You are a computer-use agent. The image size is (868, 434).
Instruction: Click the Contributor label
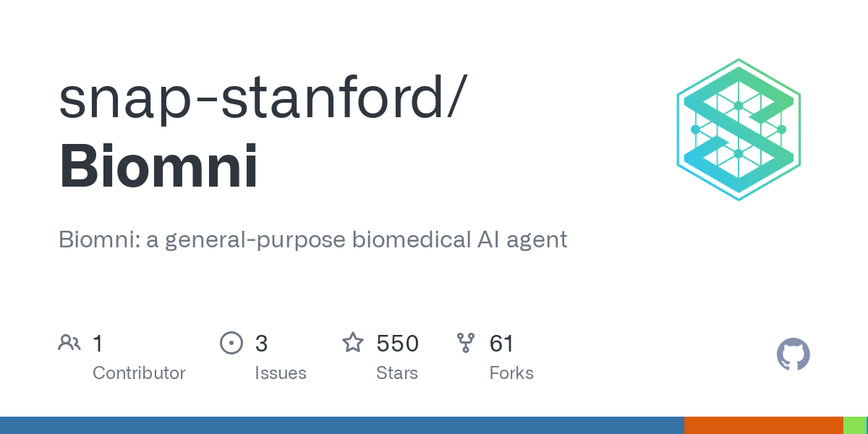(139, 373)
